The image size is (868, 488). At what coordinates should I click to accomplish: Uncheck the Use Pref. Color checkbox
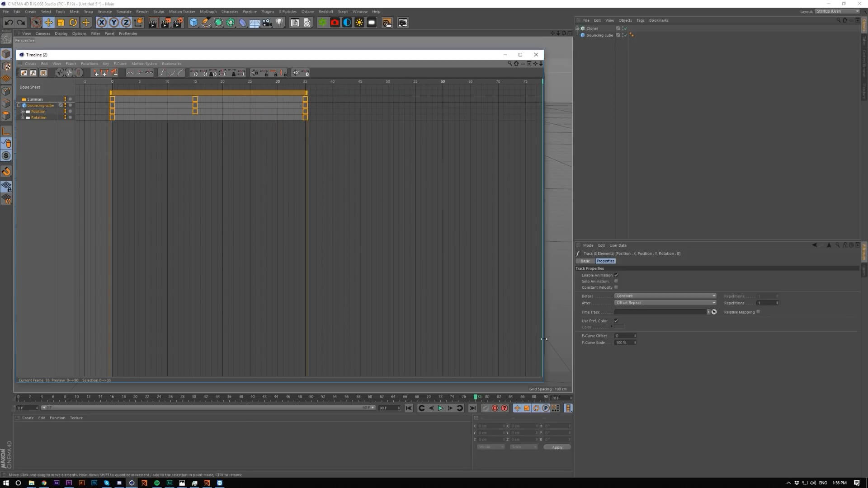tap(616, 321)
